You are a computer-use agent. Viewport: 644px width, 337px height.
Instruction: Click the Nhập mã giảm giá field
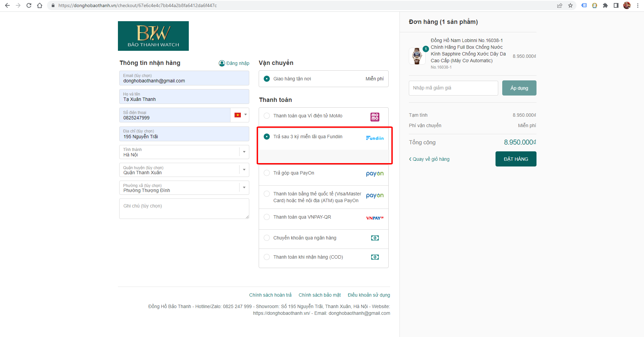(x=453, y=88)
